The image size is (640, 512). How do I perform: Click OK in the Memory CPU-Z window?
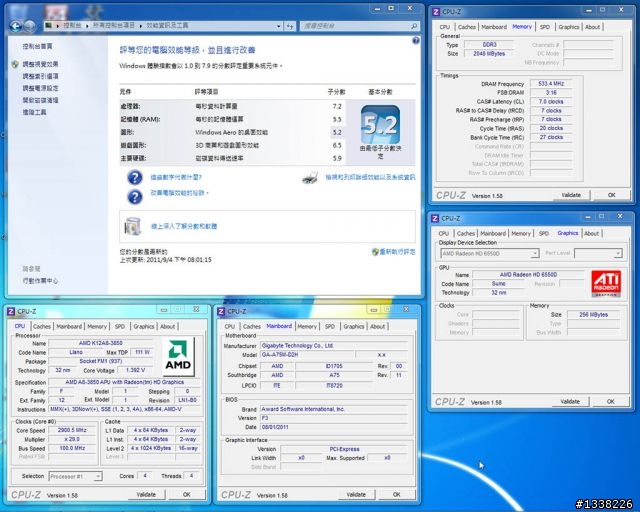coord(611,195)
